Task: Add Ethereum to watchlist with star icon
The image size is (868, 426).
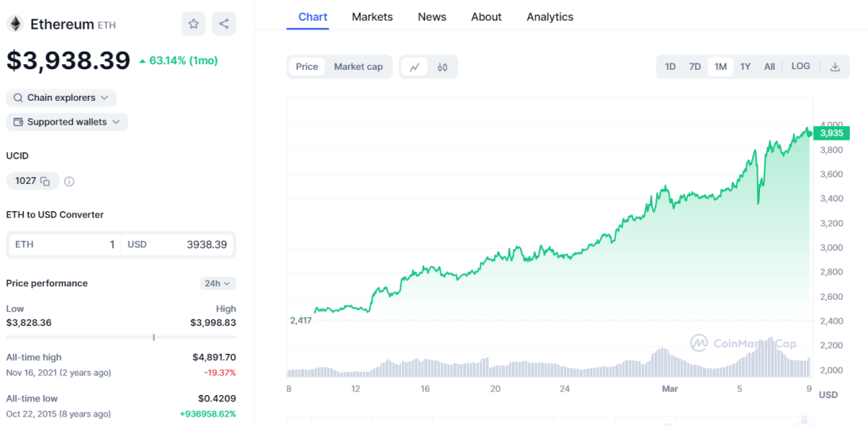Action: click(193, 24)
